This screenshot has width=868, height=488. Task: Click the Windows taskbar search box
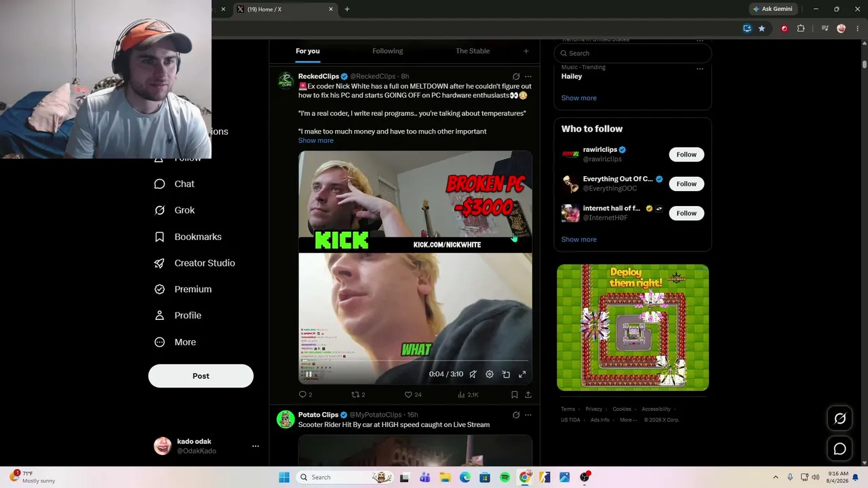coord(346,477)
